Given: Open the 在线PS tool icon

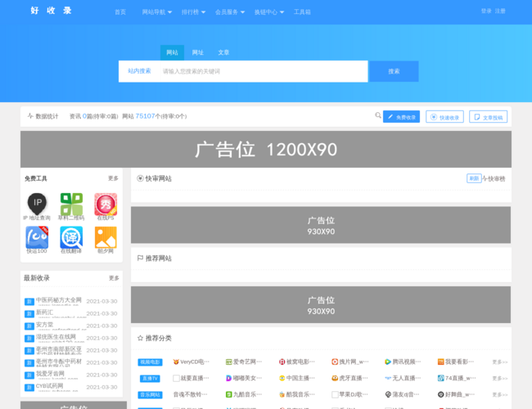Looking at the screenshot, I should (x=106, y=204).
